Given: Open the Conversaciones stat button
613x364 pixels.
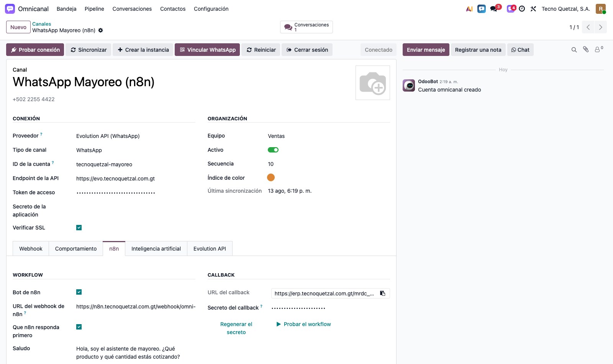Looking at the screenshot, I should [306, 27].
